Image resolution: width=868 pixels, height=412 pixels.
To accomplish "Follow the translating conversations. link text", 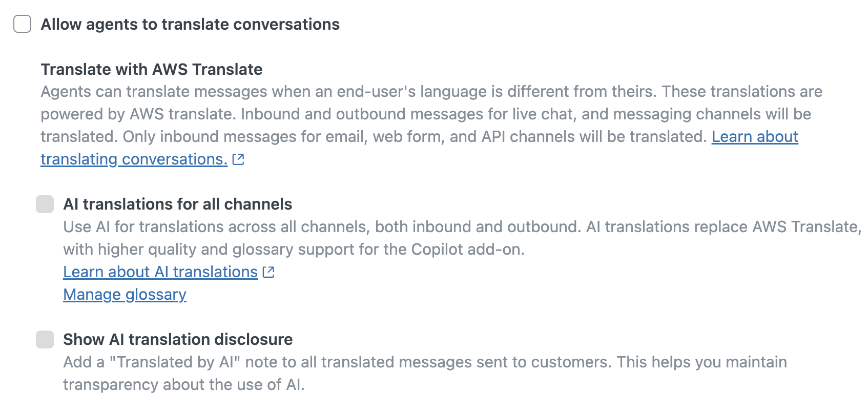I will [134, 159].
